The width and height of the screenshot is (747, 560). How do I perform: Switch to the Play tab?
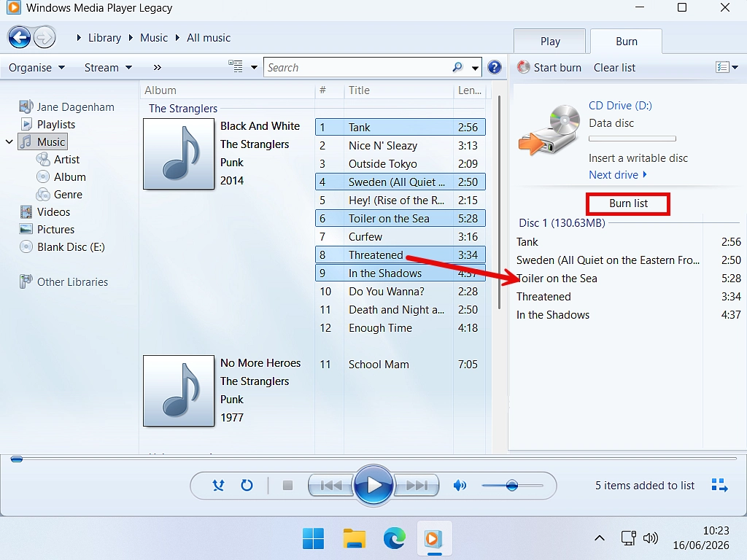click(x=550, y=42)
